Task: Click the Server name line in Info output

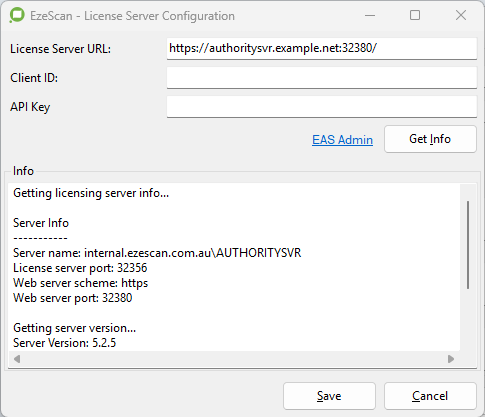Action: click(157, 253)
